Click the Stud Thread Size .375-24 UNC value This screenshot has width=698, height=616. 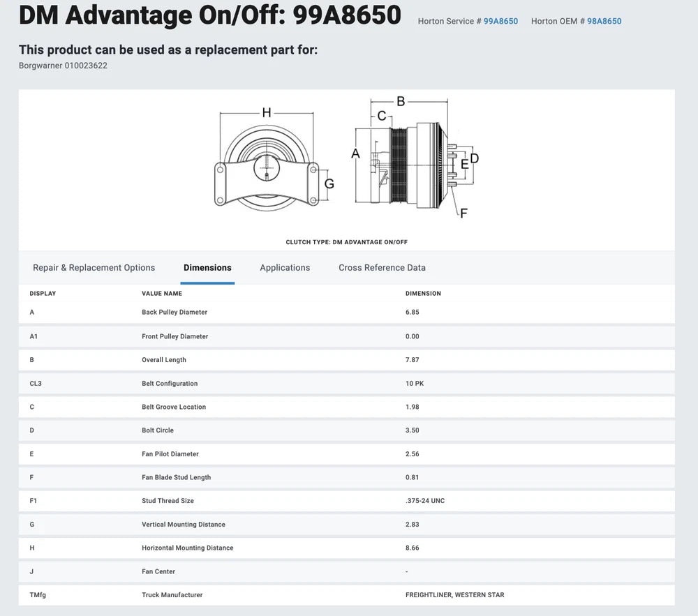pos(425,501)
